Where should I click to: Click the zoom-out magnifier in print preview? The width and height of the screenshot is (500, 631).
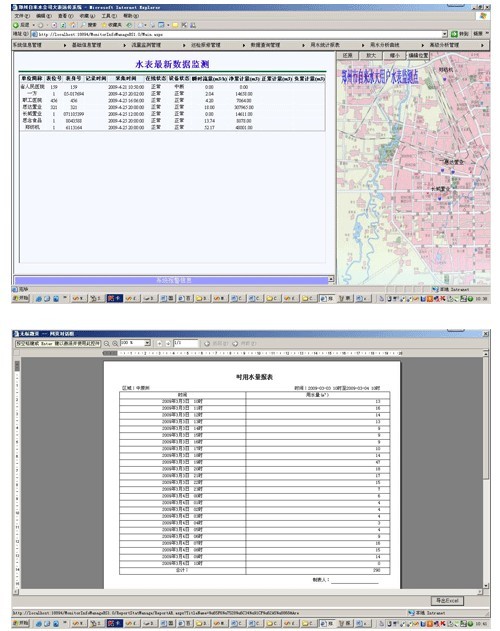107,344
